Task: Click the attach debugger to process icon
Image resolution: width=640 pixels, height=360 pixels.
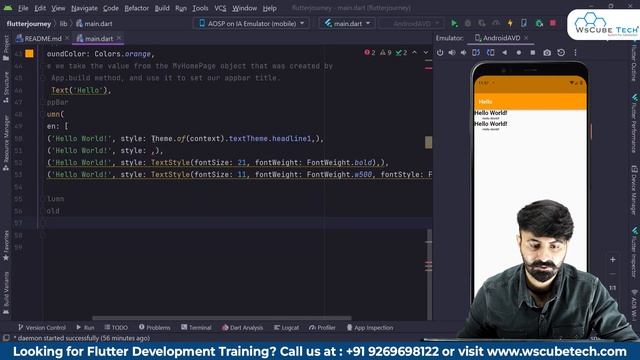Action: click(539, 23)
